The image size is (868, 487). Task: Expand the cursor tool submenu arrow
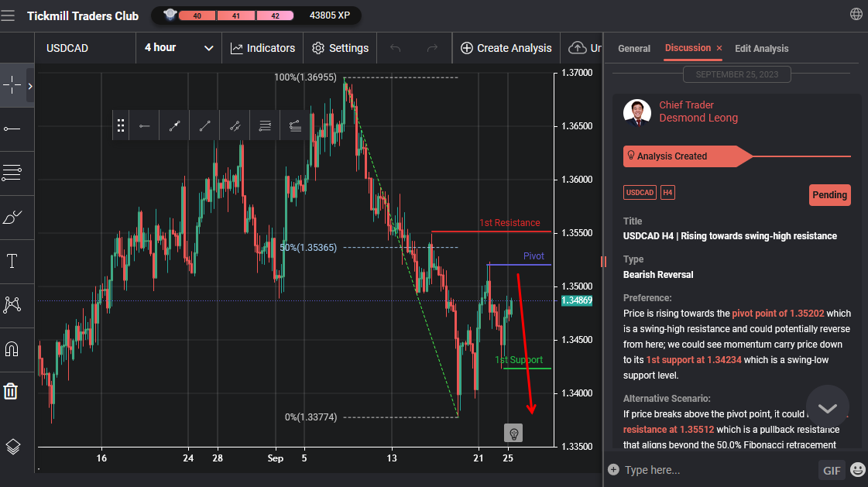click(x=30, y=86)
